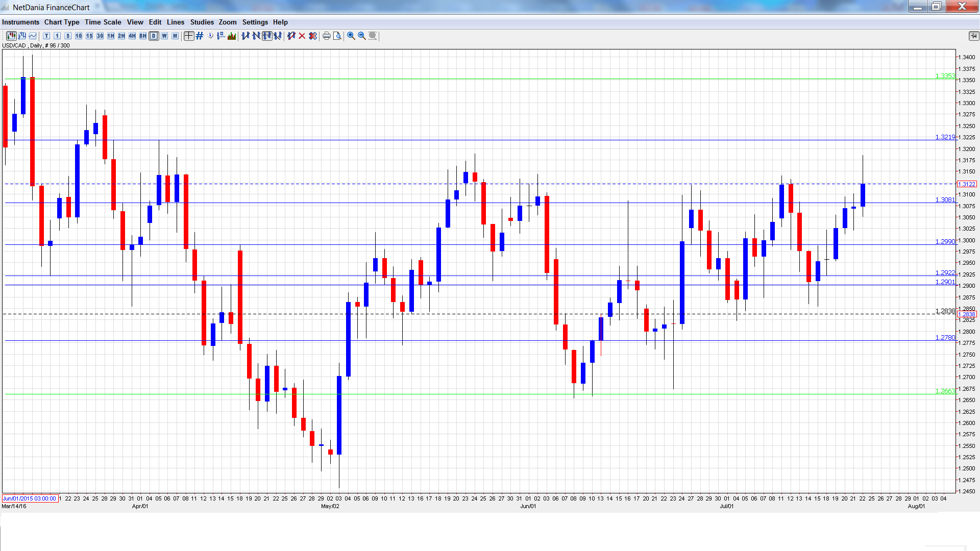
Task: Click the 1.3219 blue line label
Action: pos(945,137)
